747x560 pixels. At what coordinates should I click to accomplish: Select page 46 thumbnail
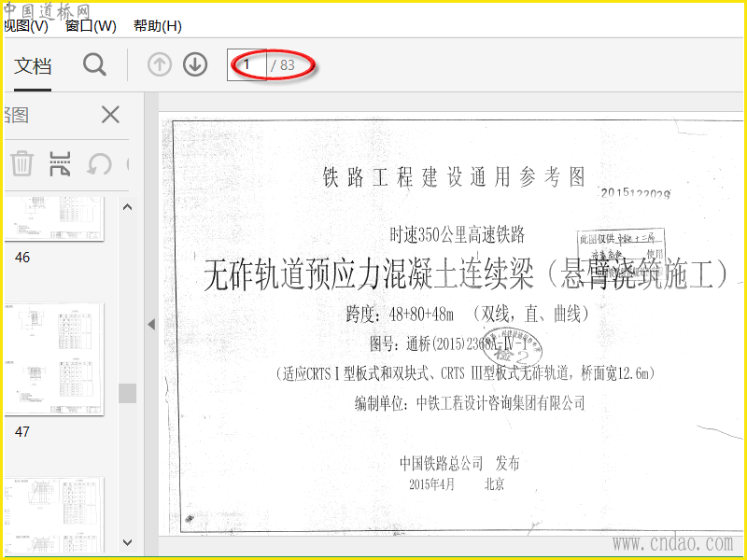54,218
